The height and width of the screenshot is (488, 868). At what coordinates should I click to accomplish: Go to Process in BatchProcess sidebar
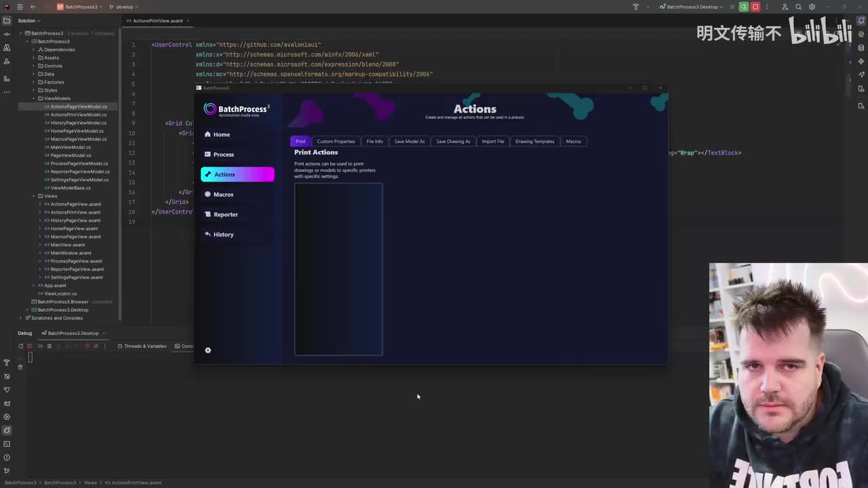[237, 155]
